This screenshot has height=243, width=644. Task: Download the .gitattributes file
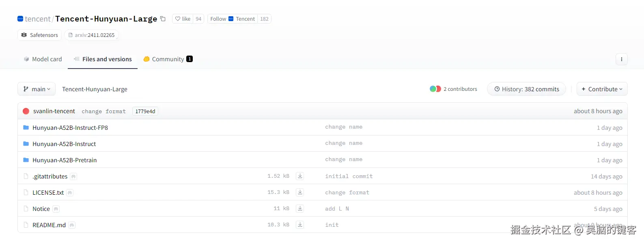point(300,176)
